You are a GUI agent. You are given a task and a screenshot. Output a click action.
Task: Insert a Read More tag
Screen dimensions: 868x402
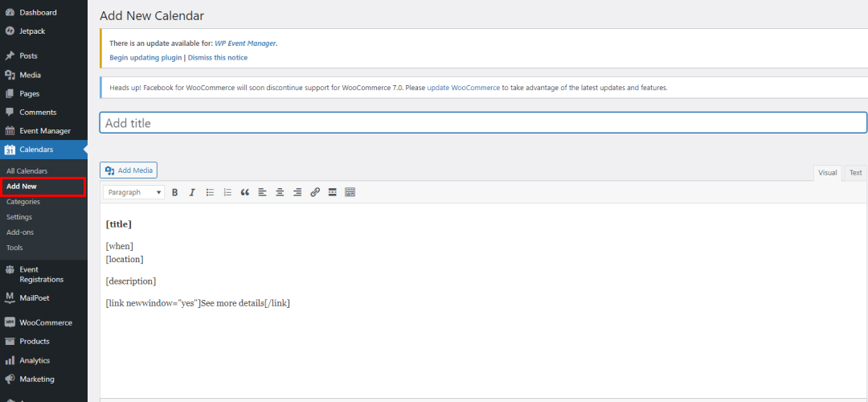pyautogui.click(x=333, y=192)
